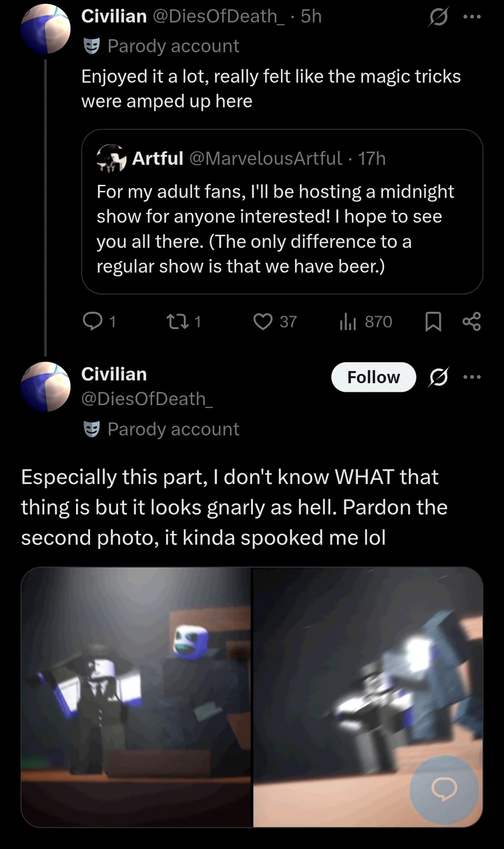The height and width of the screenshot is (849, 504).
Task: Like the tweet with heart icon
Action: click(x=264, y=322)
